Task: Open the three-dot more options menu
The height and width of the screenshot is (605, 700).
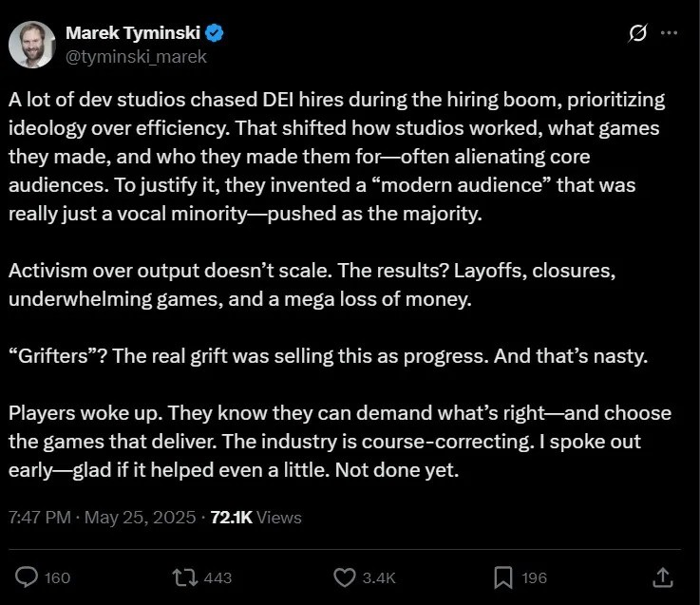Action: click(x=670, y=33)
